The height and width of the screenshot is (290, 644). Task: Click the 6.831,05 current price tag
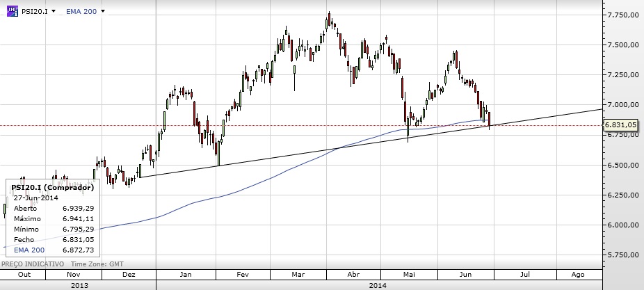(620, 125)
